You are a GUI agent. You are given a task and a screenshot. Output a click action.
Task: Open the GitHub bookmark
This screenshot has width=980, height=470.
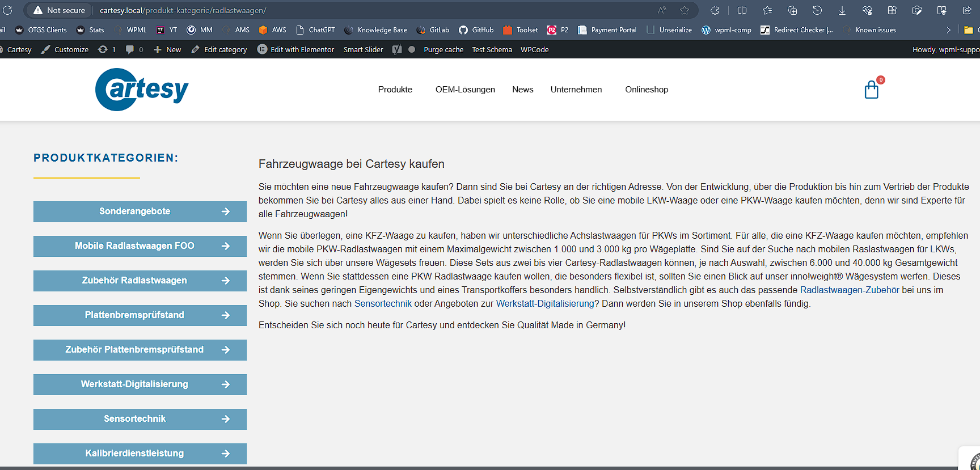[x=476, y=30]
